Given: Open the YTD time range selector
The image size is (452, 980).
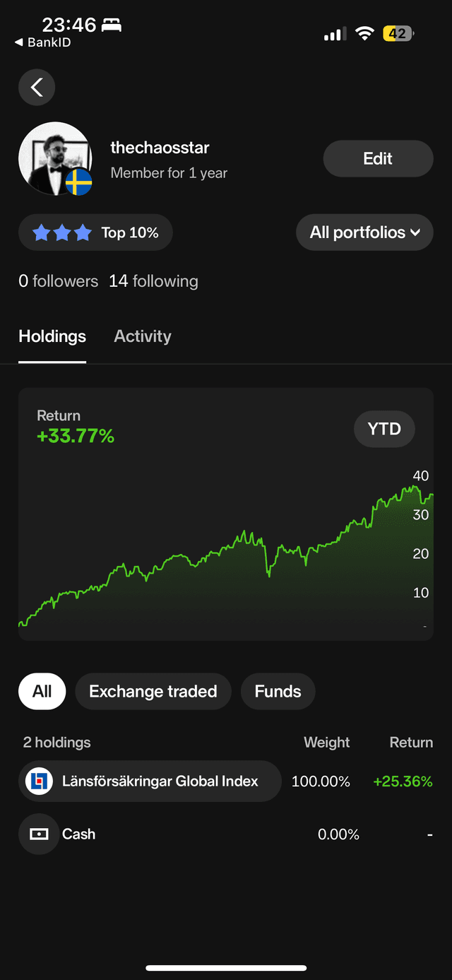Looking at the screenshot, I should 384,429.
